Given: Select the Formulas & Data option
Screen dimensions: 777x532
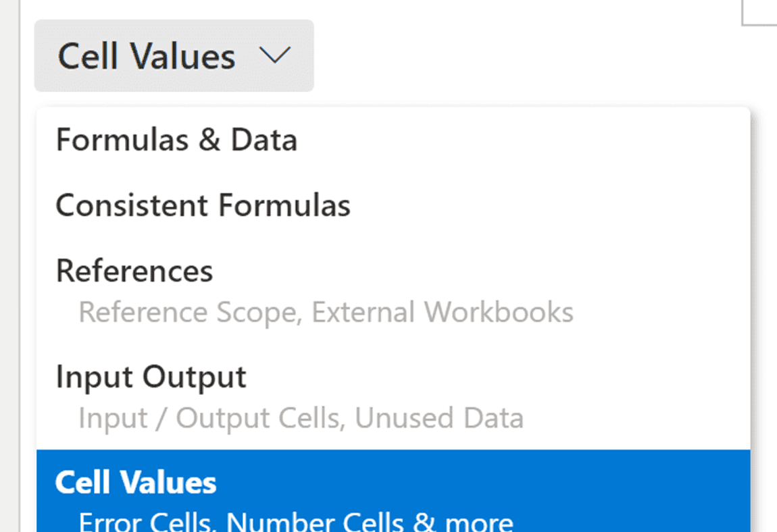Looking at the screenshot, I should pyautogui.click(x=176, y=140).
